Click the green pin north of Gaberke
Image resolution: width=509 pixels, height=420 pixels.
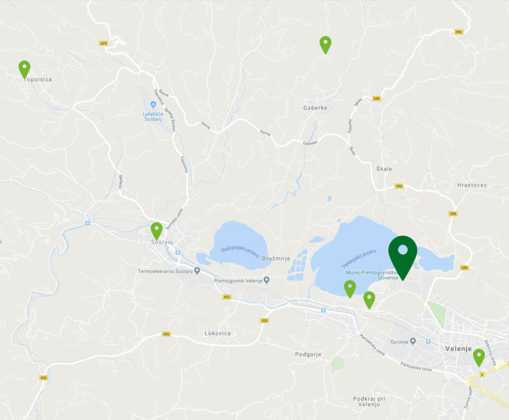tap(325, 45)
